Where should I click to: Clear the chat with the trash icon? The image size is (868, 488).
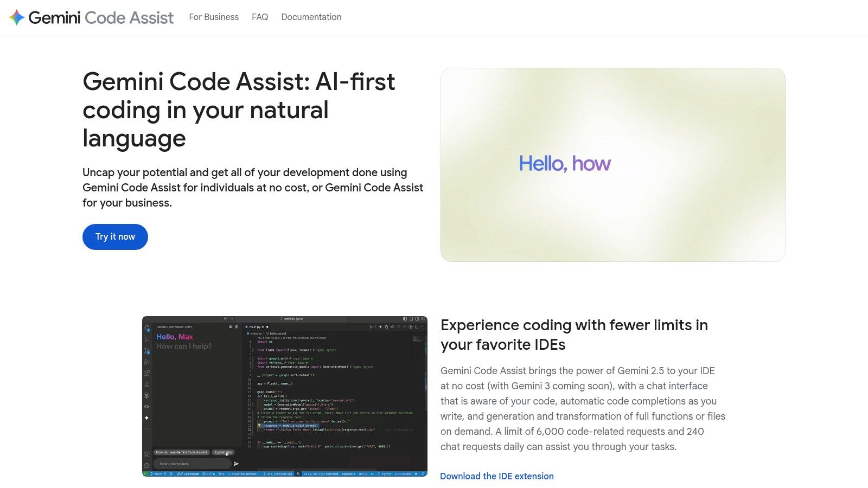pyautogui.click(x=237, y=327)
